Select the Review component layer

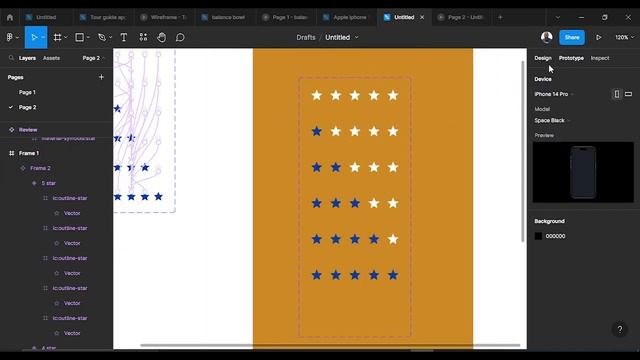click(x=28, y=129)
